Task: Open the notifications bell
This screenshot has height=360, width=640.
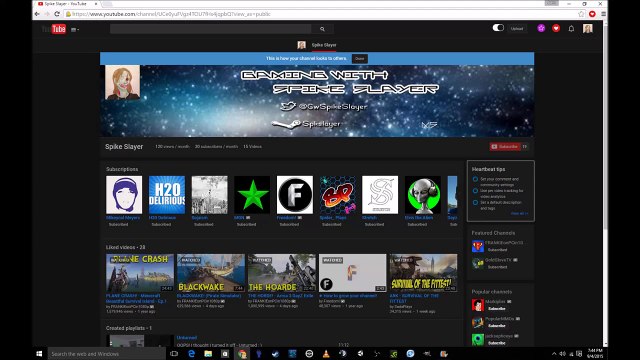Action: [x=571, y=29]
